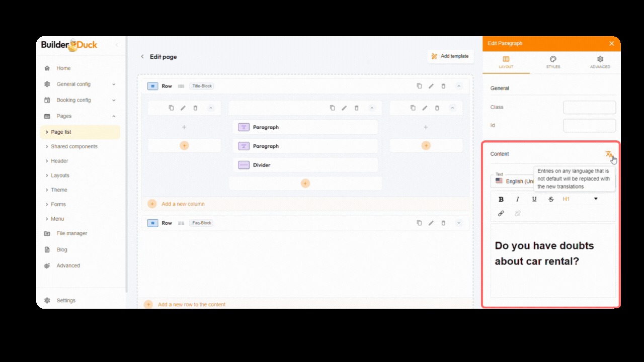Toggle bold formatting in text editor
This screenshot has width=644, height=362.
click(501, 199)
